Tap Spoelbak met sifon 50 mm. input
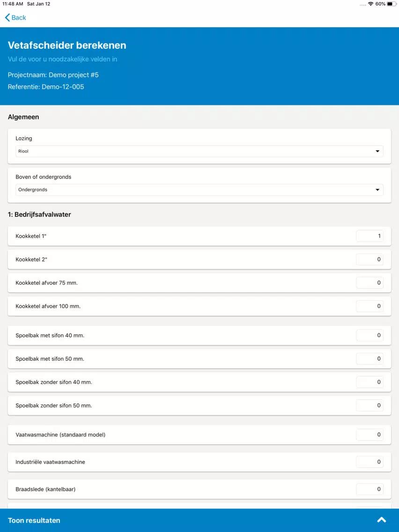 pos(369,359)
